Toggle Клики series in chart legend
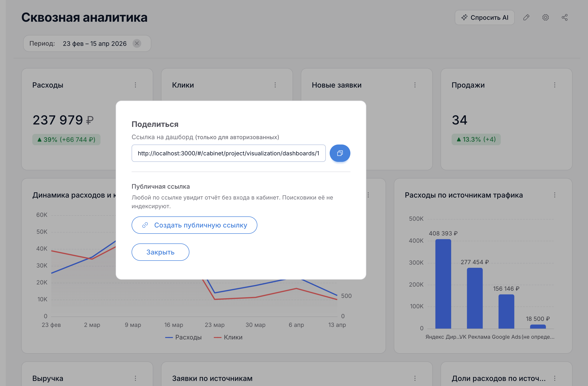 click(228, 337)
